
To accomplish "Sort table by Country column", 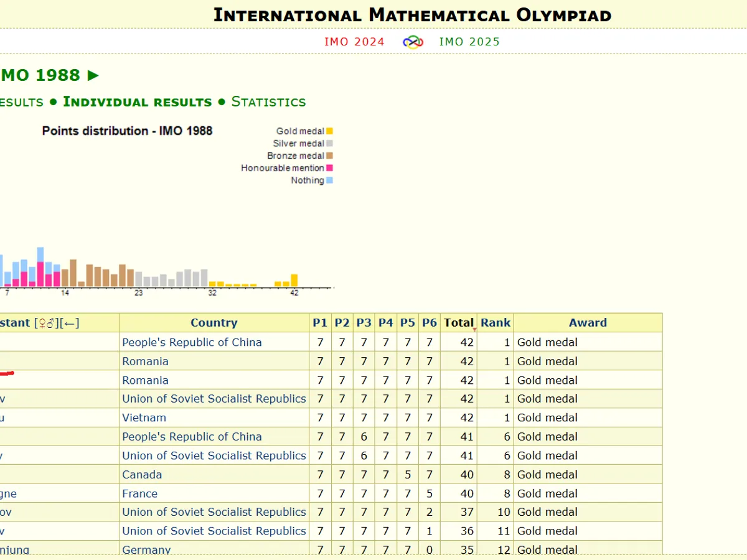I will [x=214, y=323].
